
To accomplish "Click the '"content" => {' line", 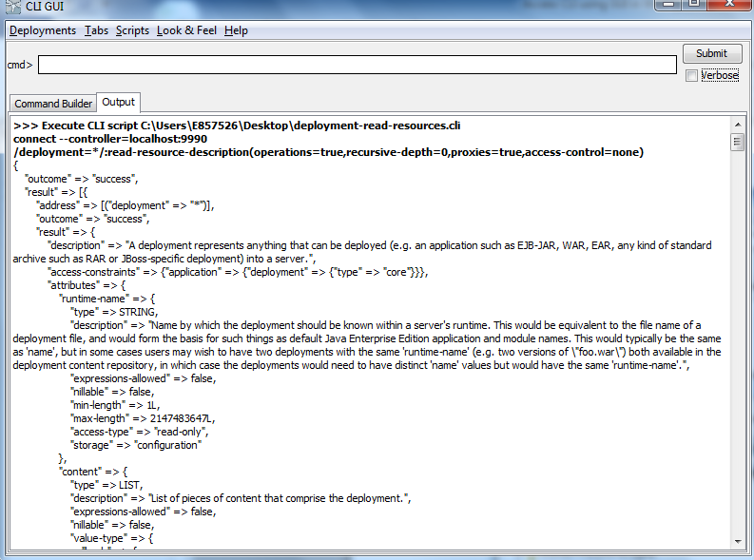I will click(93, 472).
